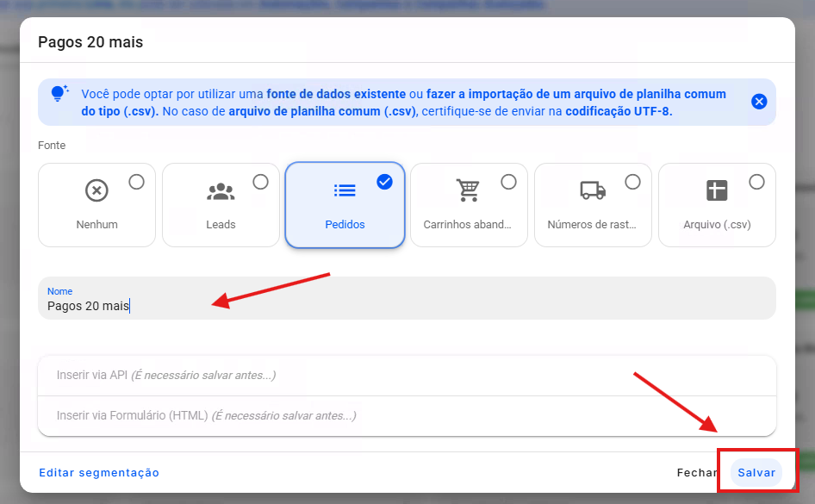Click the Nenhum source label
This screenshot has height=504, width=815.
[x=96, y=225]
